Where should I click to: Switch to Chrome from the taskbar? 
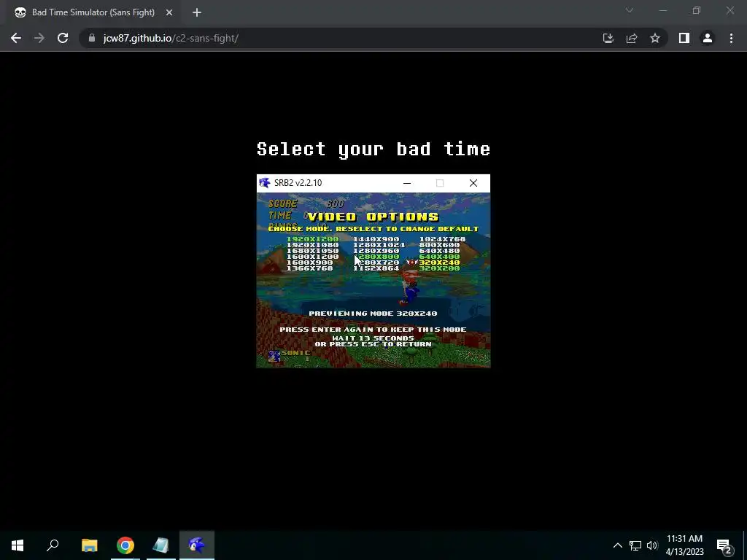pos(125,545)
